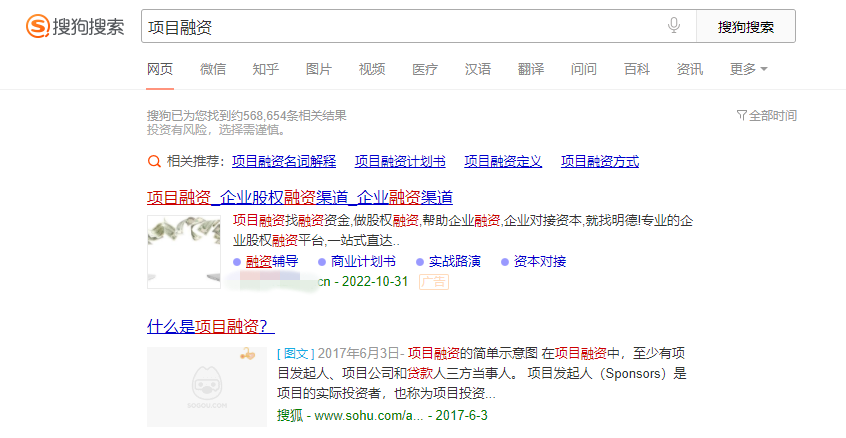This screenshot has width=846, height=438.
Task: Click the 广告 ad label badge
Action: pos(434,282)
